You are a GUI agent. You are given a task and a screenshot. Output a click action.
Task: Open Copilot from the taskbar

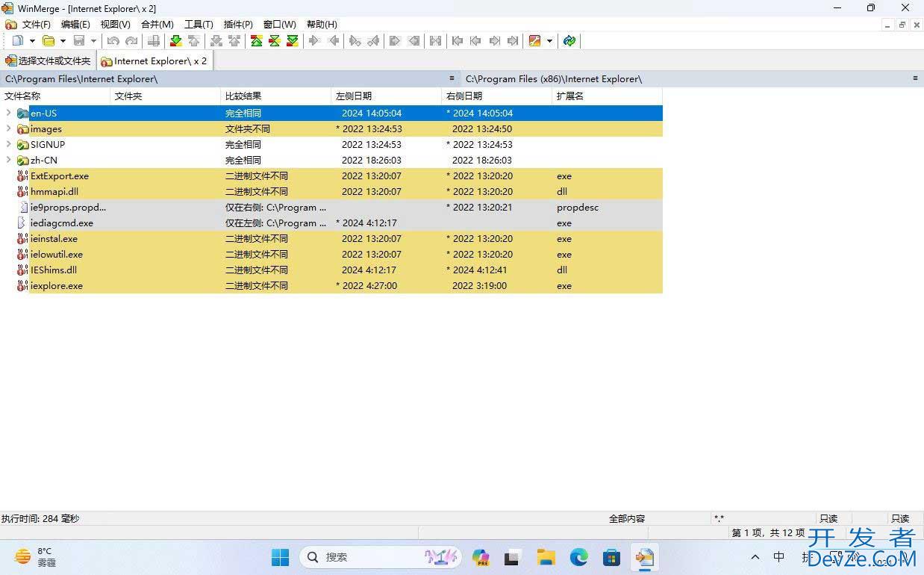pyautogui.click(x=481, y=557)
